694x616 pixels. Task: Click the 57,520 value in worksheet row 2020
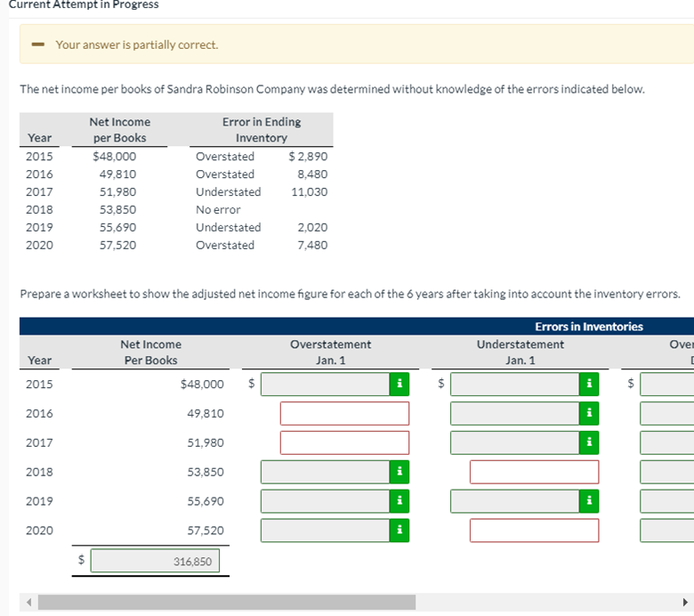coord(206,530)
